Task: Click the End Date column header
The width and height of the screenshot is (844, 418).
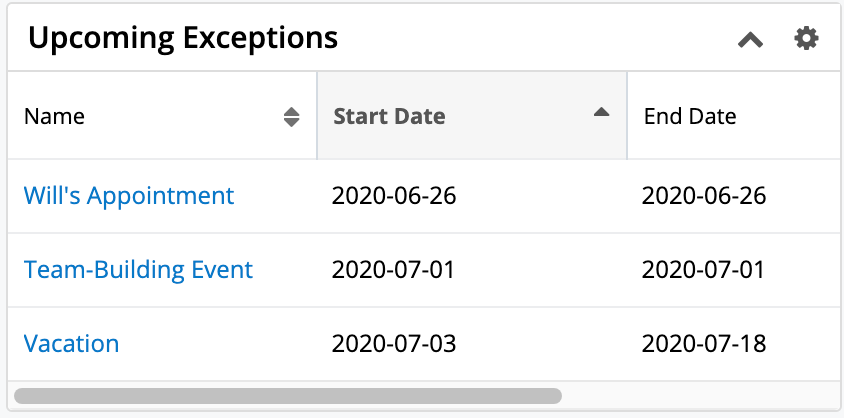Action: pyautogui.click(x=690, y=116)
